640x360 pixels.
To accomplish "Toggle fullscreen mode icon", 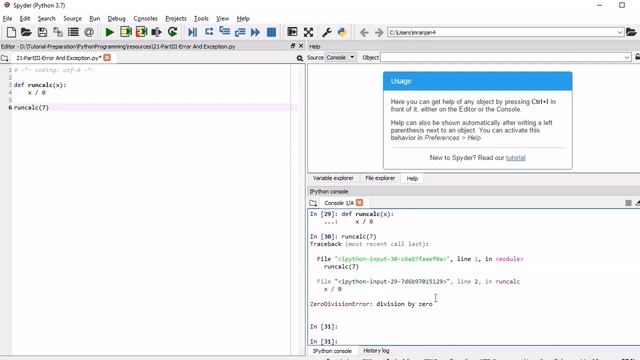I will tap(309, 32).
